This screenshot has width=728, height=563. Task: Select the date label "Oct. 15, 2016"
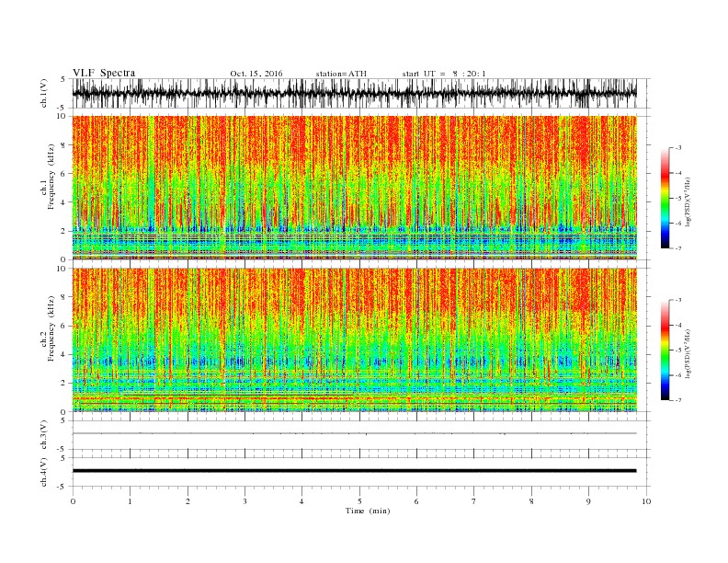(x=256, y=74)
